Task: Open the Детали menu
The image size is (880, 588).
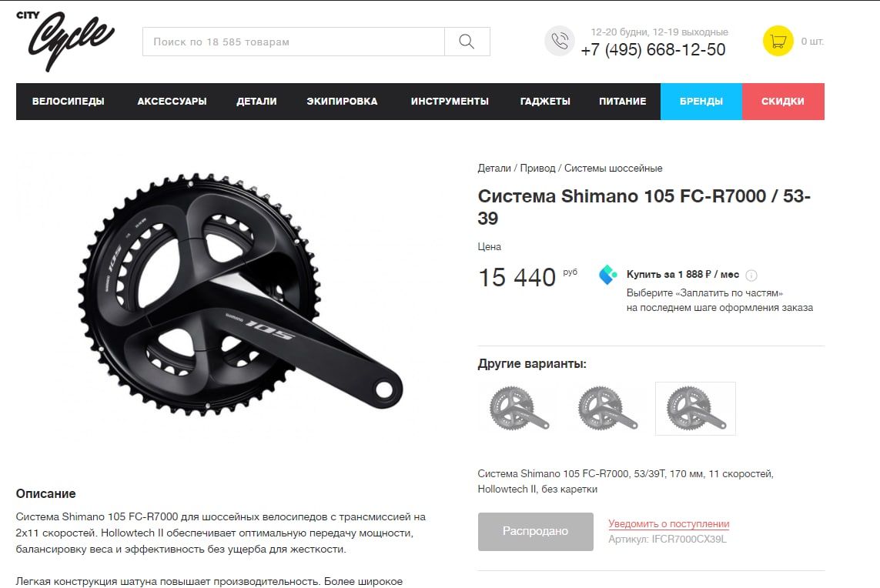Action: tap(256, 102)
